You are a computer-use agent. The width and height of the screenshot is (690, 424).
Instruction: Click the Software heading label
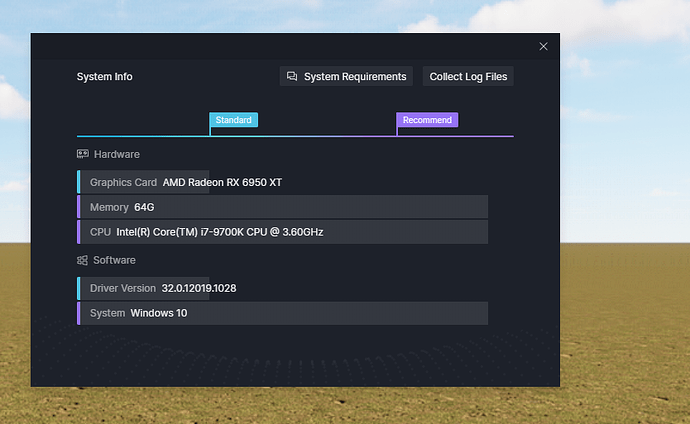(x=114, y=260)
